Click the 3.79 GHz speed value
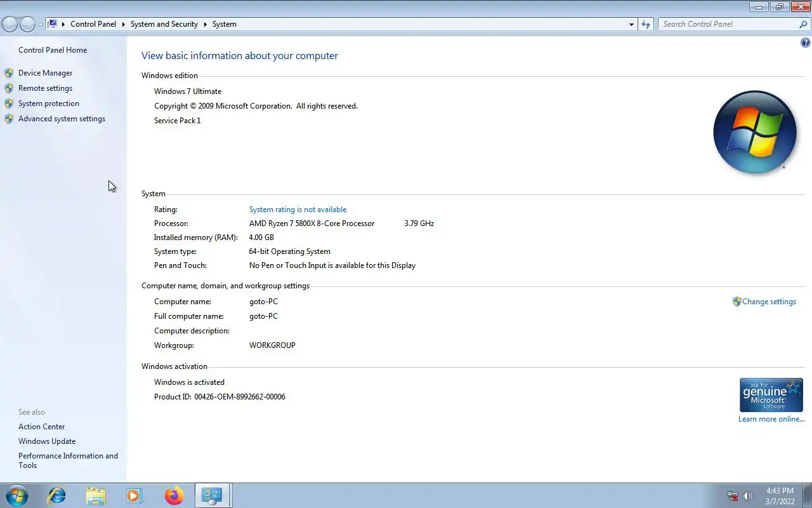Screen dimensions: 812x508 point(419,224)
